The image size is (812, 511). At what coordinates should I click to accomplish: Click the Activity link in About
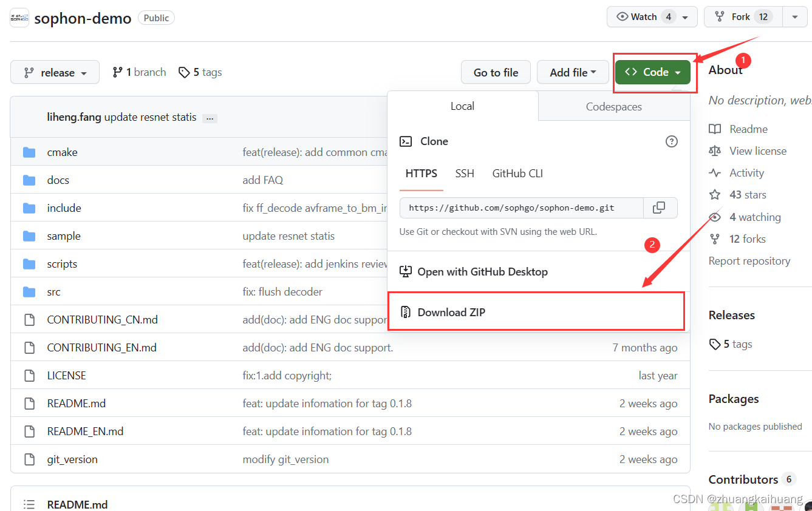(x=746, y=173)
